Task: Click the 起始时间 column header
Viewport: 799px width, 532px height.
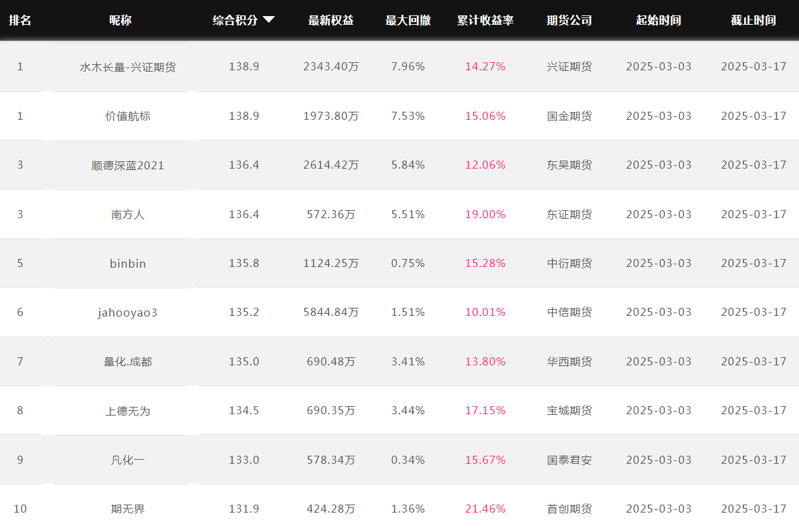Action: click(x=658, y=20)
